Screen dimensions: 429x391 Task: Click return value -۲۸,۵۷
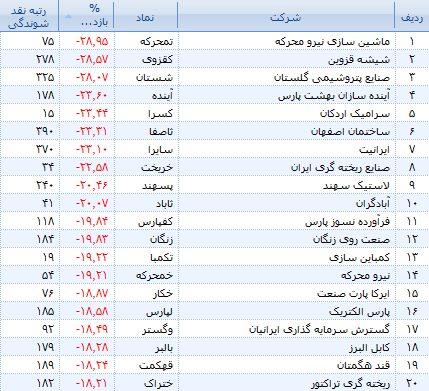click(92, 59)
